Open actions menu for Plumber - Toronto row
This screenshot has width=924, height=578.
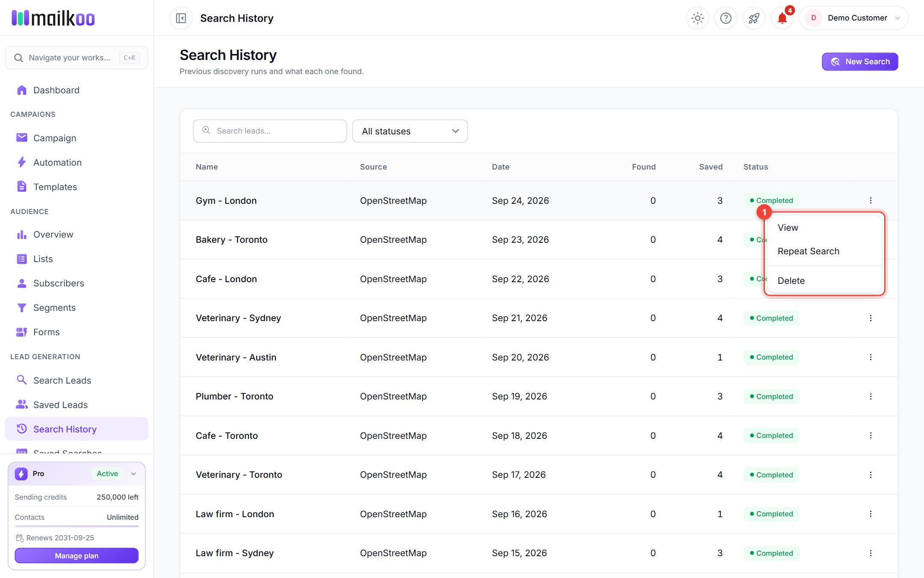click(871, 396)
